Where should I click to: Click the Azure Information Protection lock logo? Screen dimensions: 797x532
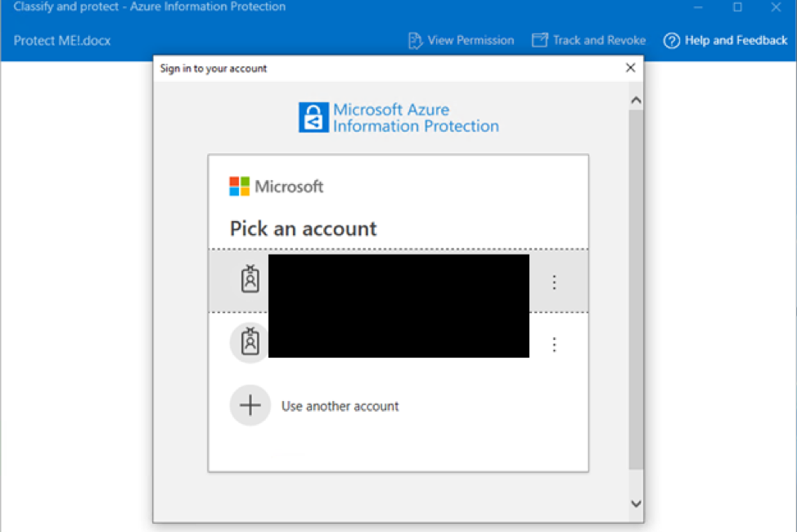pyautogui.click(x=313, y=118)
